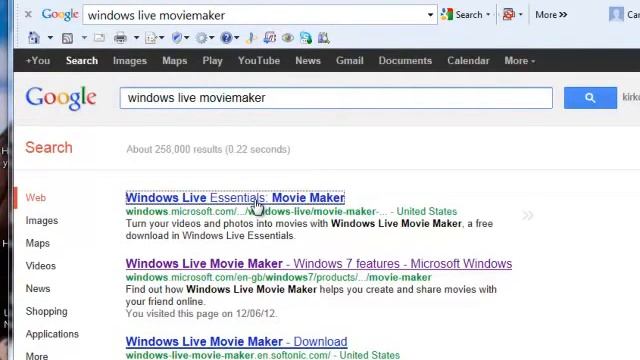Screen dimensions: 640x360
Task: Open the +You link in the black bar
Action: [x=38, y=60]
